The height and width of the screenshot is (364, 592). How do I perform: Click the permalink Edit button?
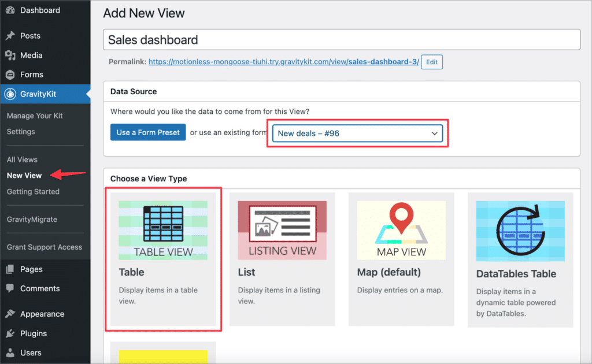432,62
